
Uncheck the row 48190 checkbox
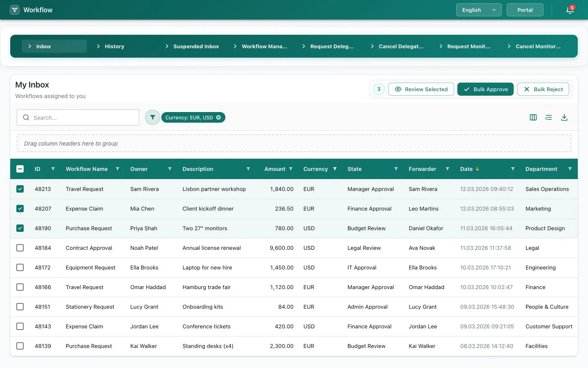coord(20,228)
